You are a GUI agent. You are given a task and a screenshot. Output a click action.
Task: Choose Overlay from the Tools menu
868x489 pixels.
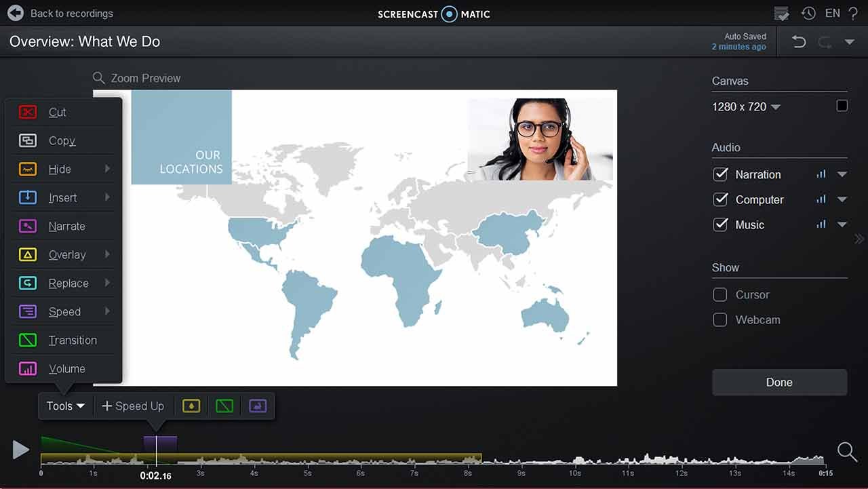click(x=64, y=255)
